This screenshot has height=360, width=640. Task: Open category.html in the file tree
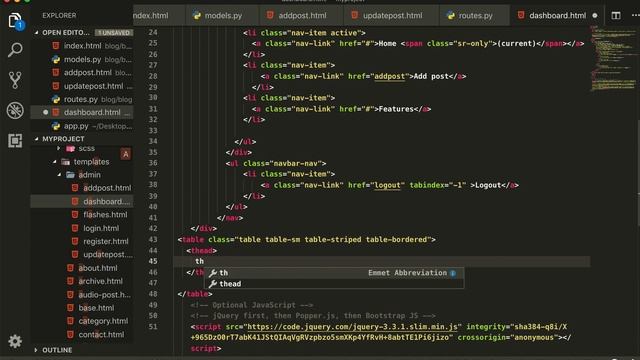tap(103, 321)
